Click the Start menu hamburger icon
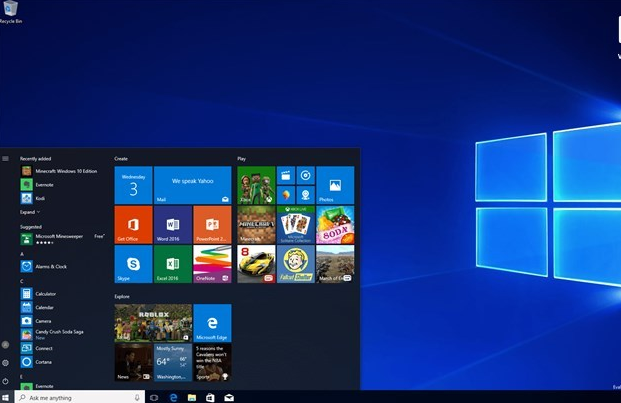 point(5,159)
